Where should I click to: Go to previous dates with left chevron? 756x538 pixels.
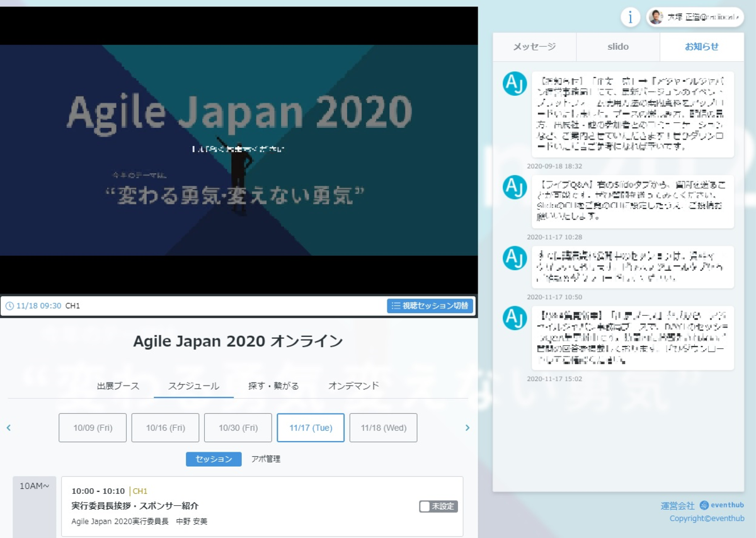pyautogui.click(x=9, y=428)
